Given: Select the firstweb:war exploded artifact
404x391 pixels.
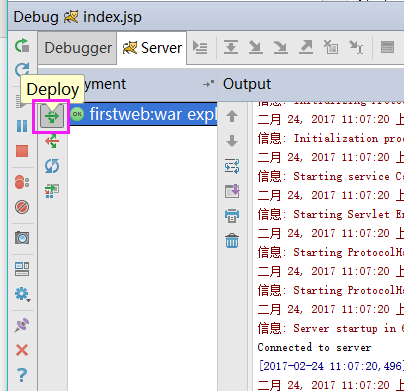Looking at the screenshot, I should point(143,114).
